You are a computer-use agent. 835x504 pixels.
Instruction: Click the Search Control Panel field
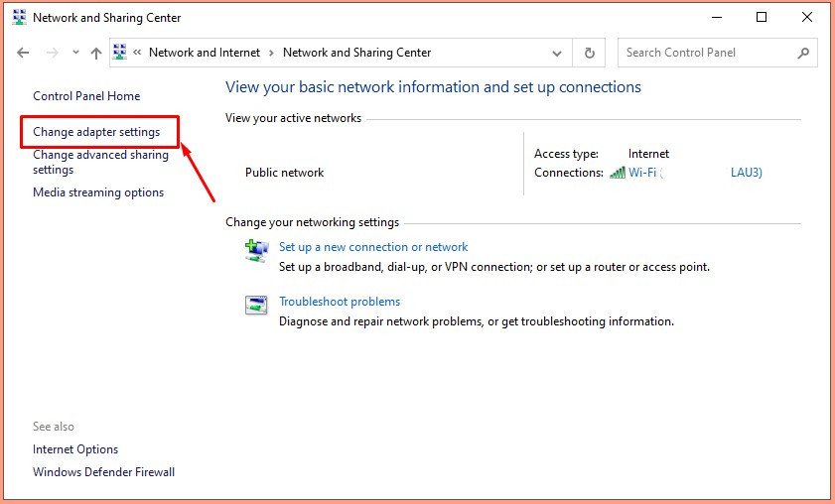708,53
